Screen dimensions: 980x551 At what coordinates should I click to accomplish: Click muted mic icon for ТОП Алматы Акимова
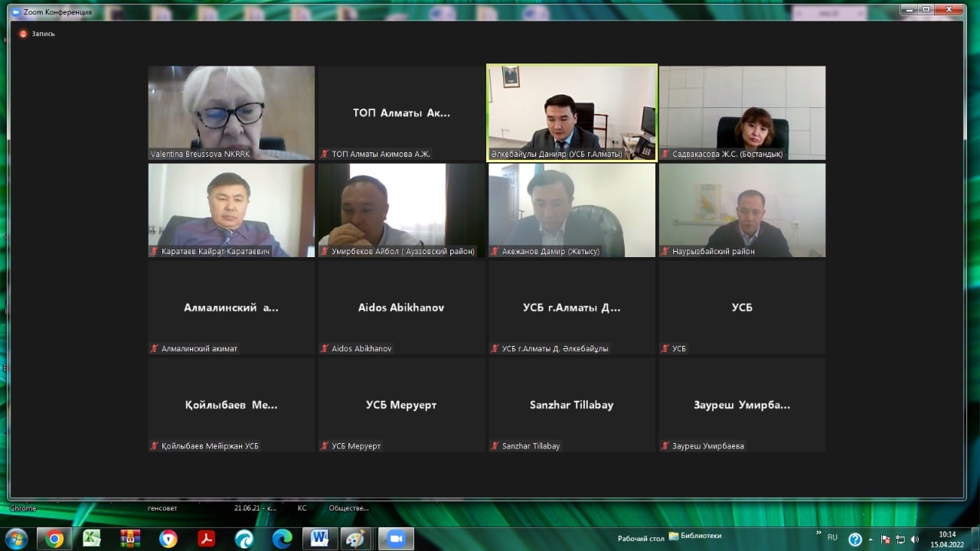(x=325, y=154)
